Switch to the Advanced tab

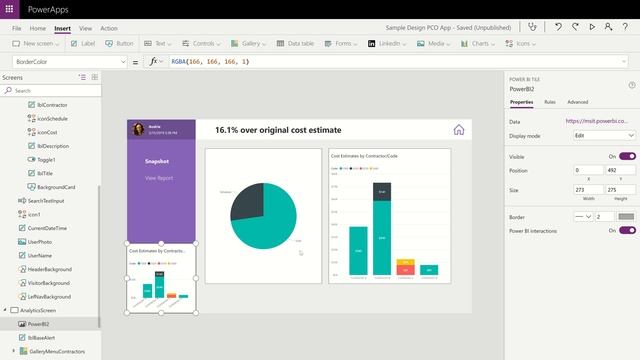click(578, 102)
